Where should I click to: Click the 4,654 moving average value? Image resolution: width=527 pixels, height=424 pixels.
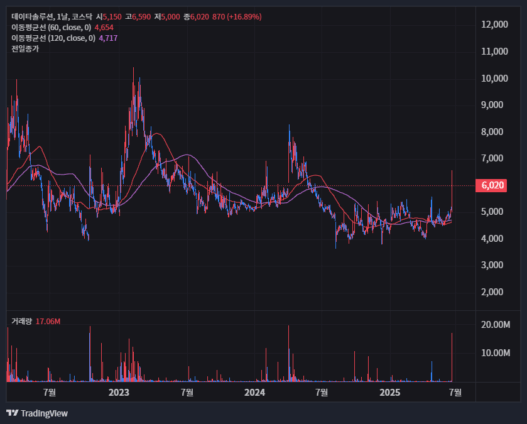click(x=104, y=27)
